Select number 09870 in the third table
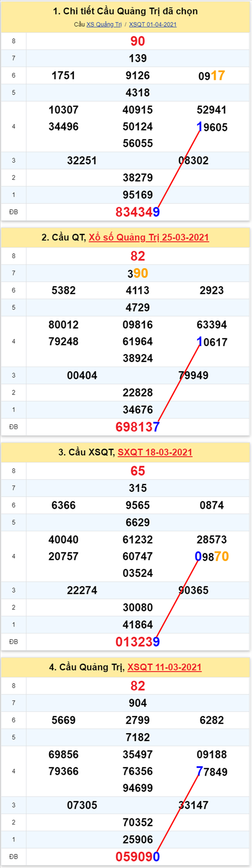 pyautogui.click(x=212, y=557)
